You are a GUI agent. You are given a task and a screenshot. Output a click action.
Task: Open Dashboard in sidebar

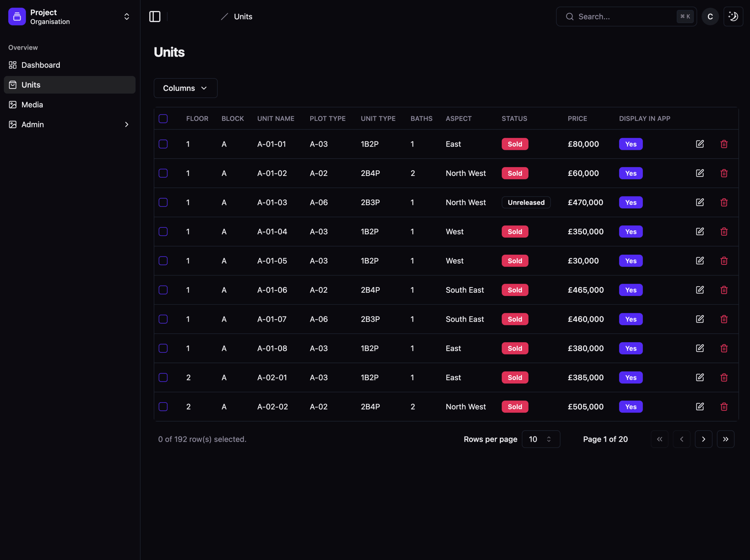click(40, 65)
